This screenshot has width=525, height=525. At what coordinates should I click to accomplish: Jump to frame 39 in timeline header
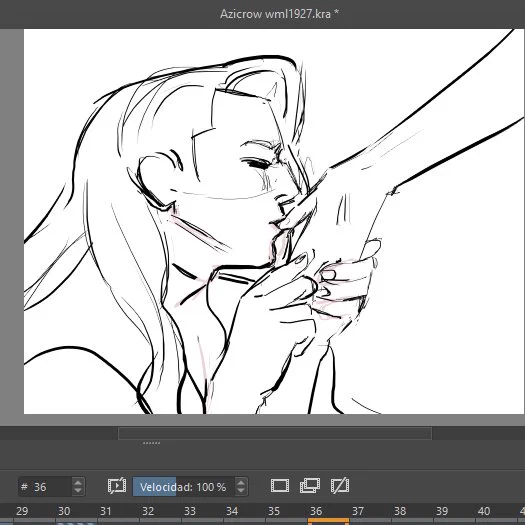442,511
